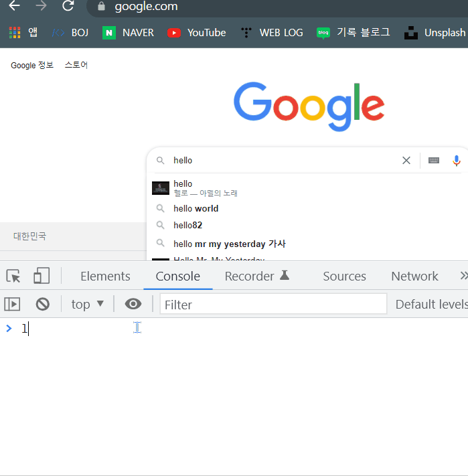This screenshot has width=468, height=476.
Task: Show more DevTools tabs chevron
Action: click(463, 276)
